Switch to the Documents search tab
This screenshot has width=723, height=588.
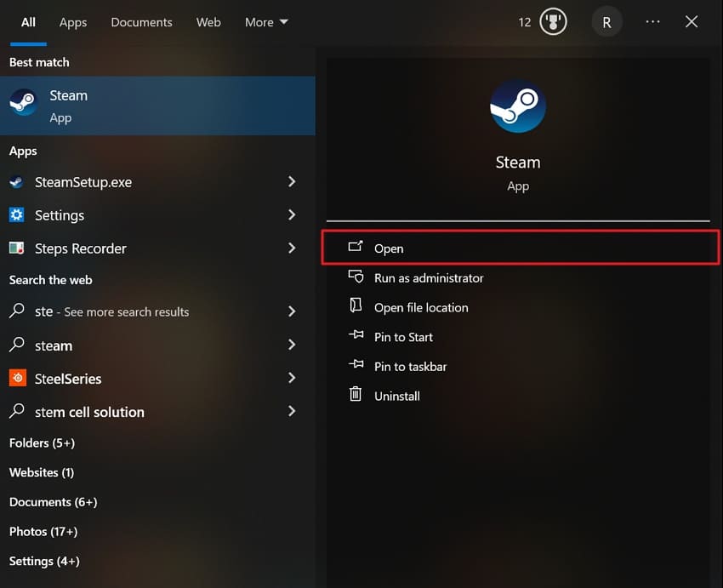(141, 22)
